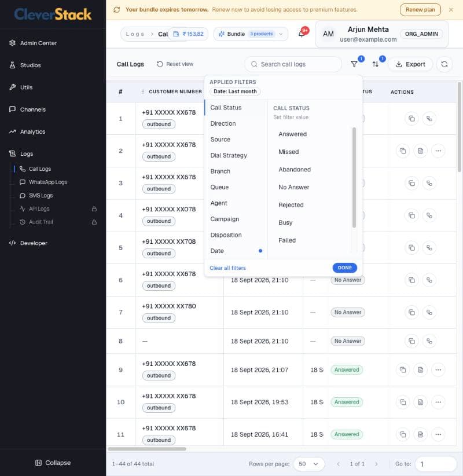Screen dimensions: 463x476
Task: Dismiss the bundle expiry banner
Action: (451, 10)
